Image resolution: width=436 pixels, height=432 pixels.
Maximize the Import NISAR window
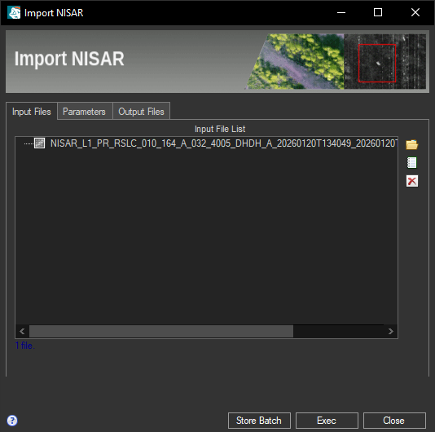point(378,13)
